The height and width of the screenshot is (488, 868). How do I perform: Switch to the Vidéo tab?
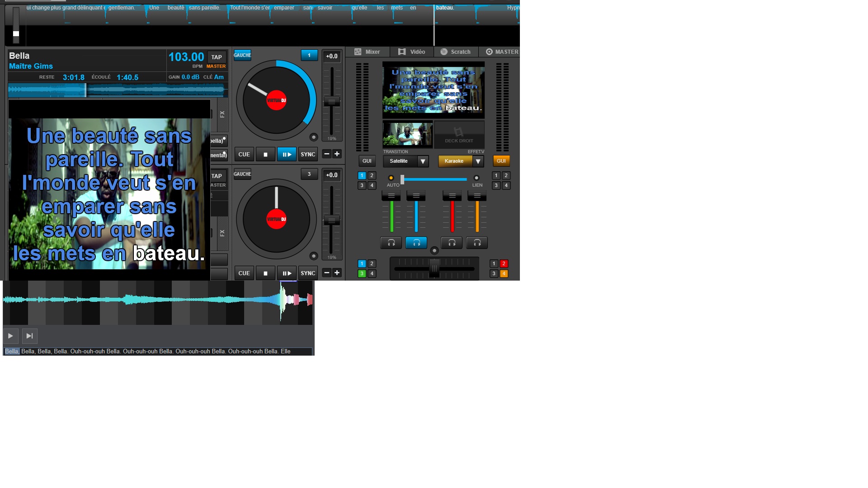(x=411, y=52)
